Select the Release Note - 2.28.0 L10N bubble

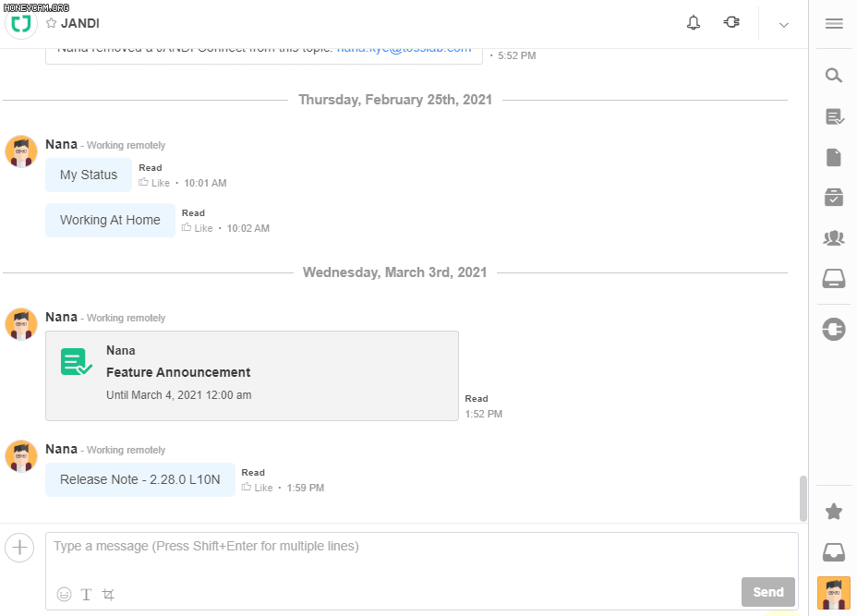point(140,480)
